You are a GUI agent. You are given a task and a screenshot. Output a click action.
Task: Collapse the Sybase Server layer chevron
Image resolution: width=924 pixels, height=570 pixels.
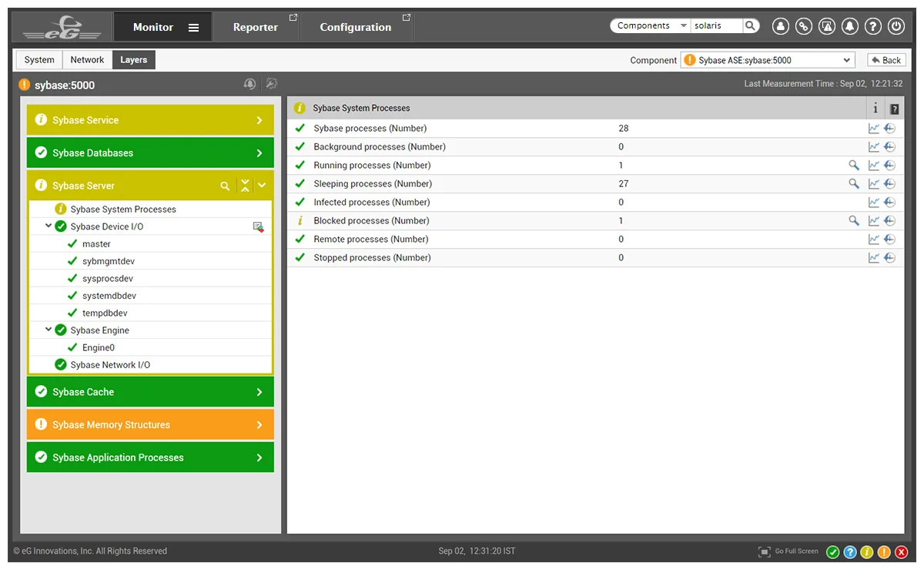[262, 186]
